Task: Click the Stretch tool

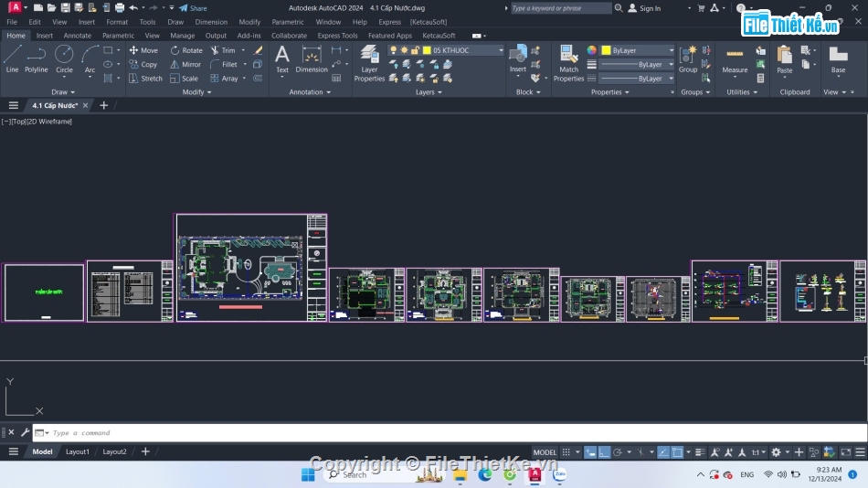Action: click(x=145, y=79)
